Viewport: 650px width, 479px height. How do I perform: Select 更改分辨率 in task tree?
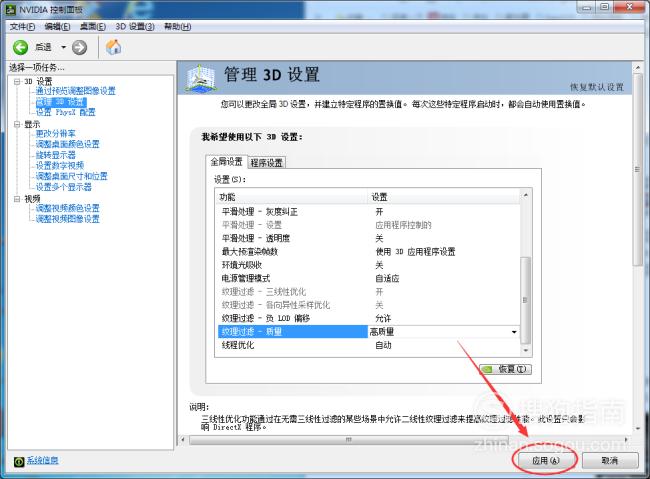pyautogui.click(x=56, y=134)
